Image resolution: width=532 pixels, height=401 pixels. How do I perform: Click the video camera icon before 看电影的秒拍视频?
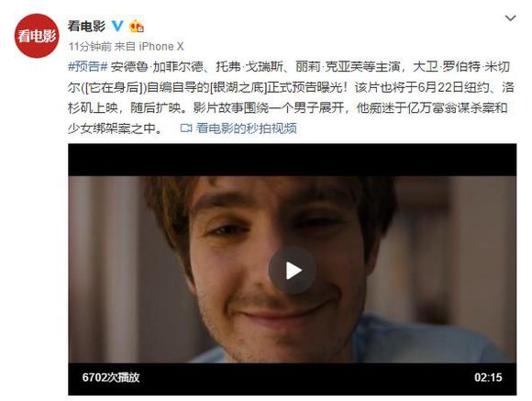coord(186,128)
